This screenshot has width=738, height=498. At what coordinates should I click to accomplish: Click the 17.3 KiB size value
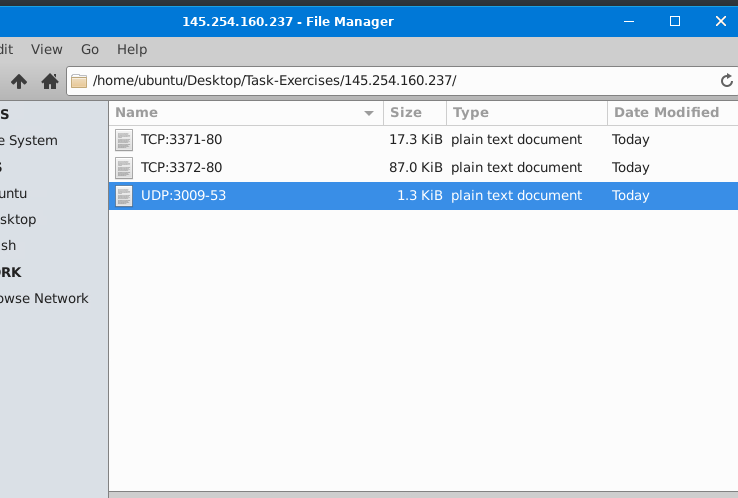[x=416, y=139]
